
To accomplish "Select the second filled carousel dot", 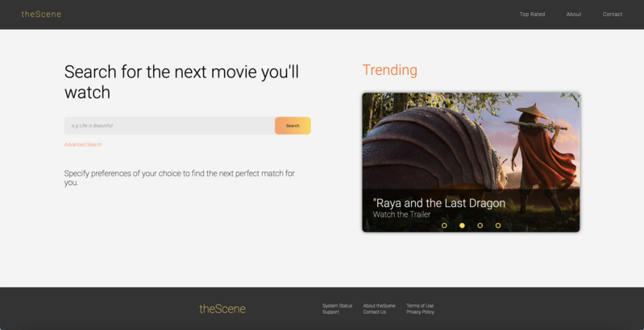I will pyautogui.click(x=462, y=225).
